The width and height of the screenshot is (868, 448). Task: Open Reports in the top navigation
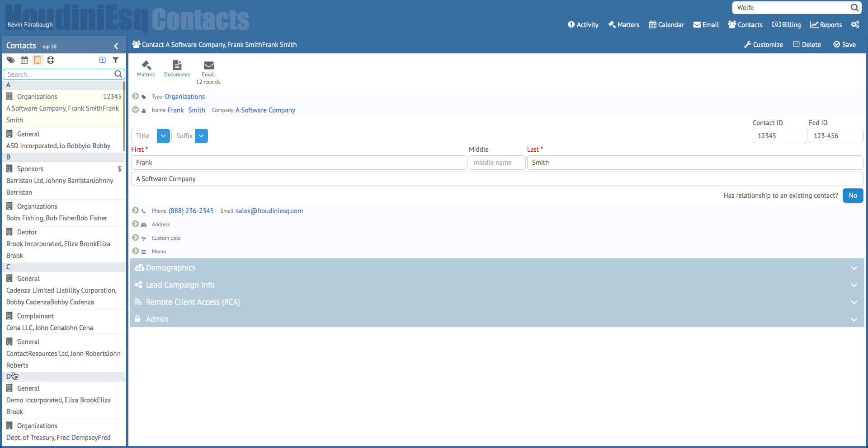(x=826, y=25)
